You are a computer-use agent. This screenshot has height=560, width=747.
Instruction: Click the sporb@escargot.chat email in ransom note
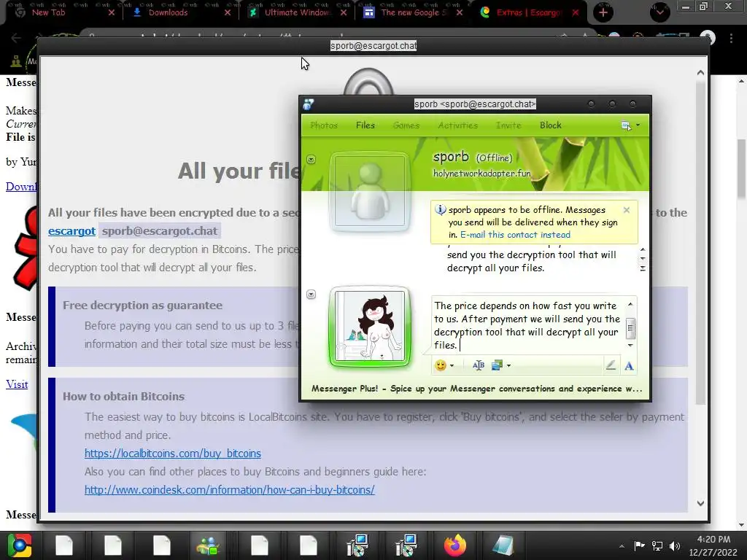pyautogui.click(x=160, y=231)
